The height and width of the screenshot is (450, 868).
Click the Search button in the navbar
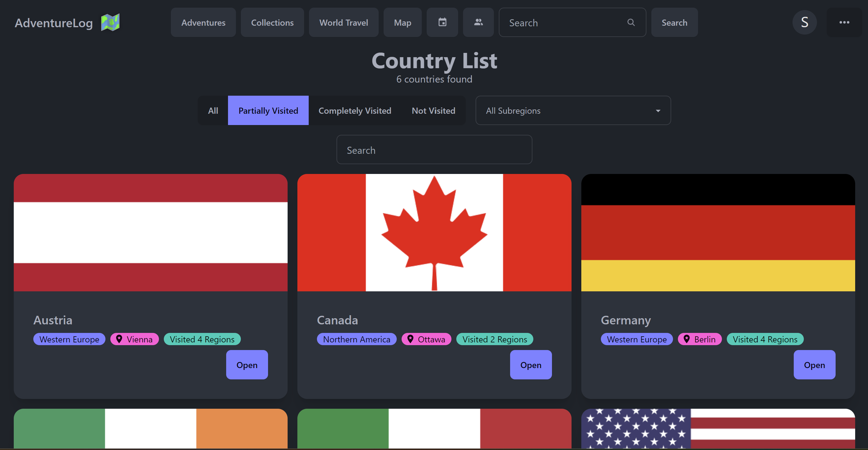pyautogui.click(x=674, y=22)
